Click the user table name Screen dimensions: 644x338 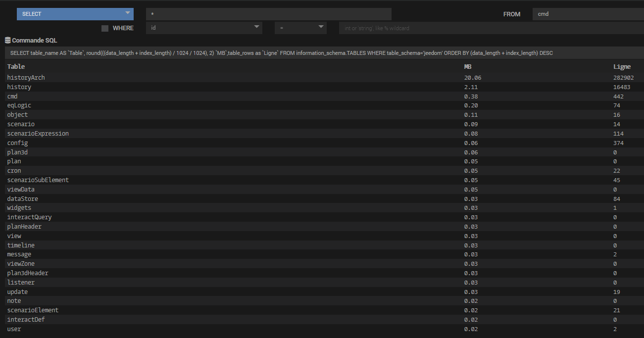point(14,329)
